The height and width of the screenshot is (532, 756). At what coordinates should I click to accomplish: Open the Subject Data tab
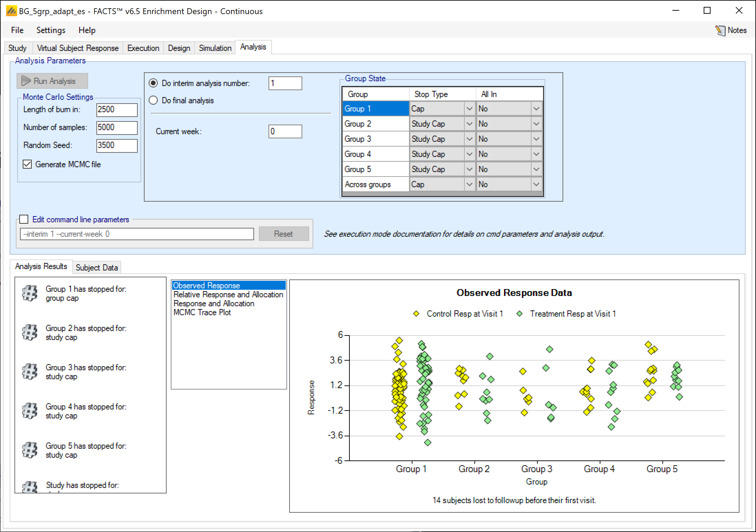point(97,268)
